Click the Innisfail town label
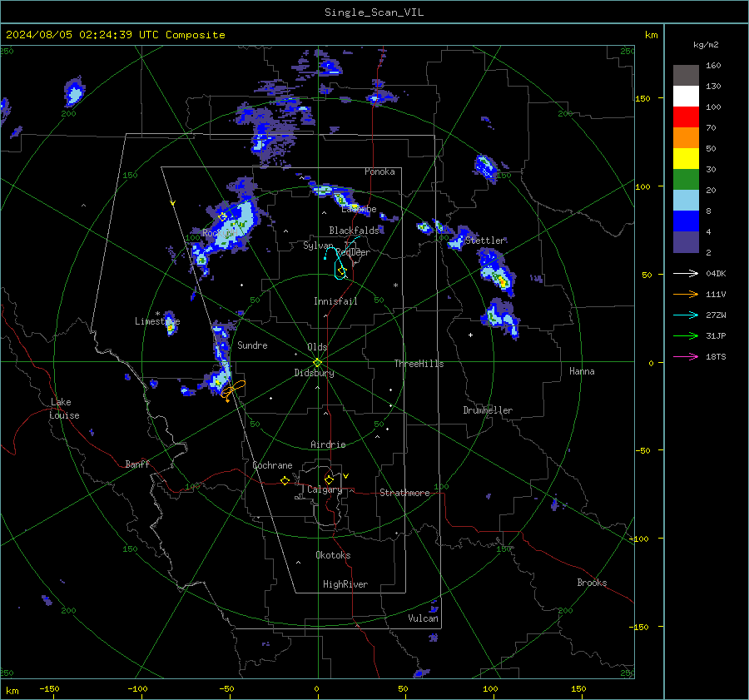The width and height of the screenshot is (749, 700). 335,301
